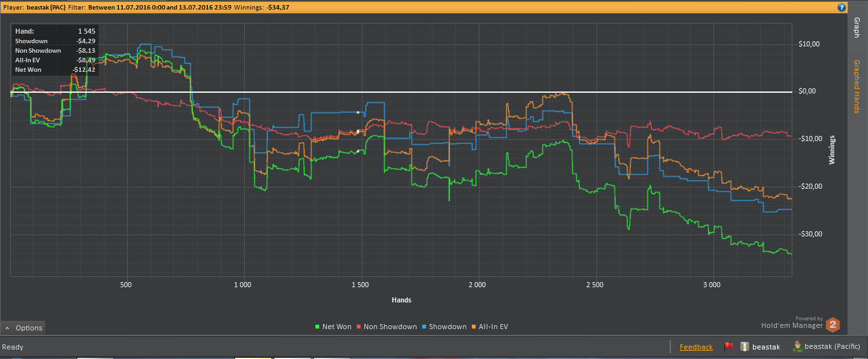Image resolution: width=868 pixels, height=359 pixels.
Task: Click the Ready status text
Action: [x=13, y=347]
